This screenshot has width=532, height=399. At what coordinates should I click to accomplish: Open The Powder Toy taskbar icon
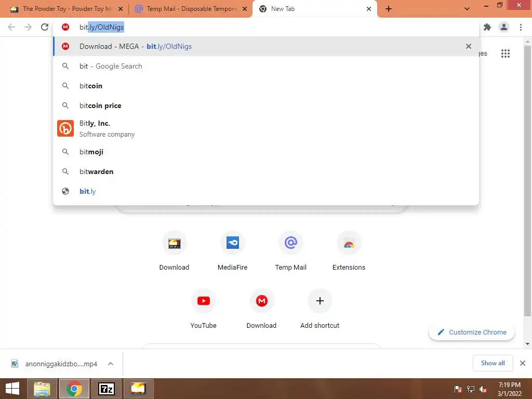[x=138, y=389]
